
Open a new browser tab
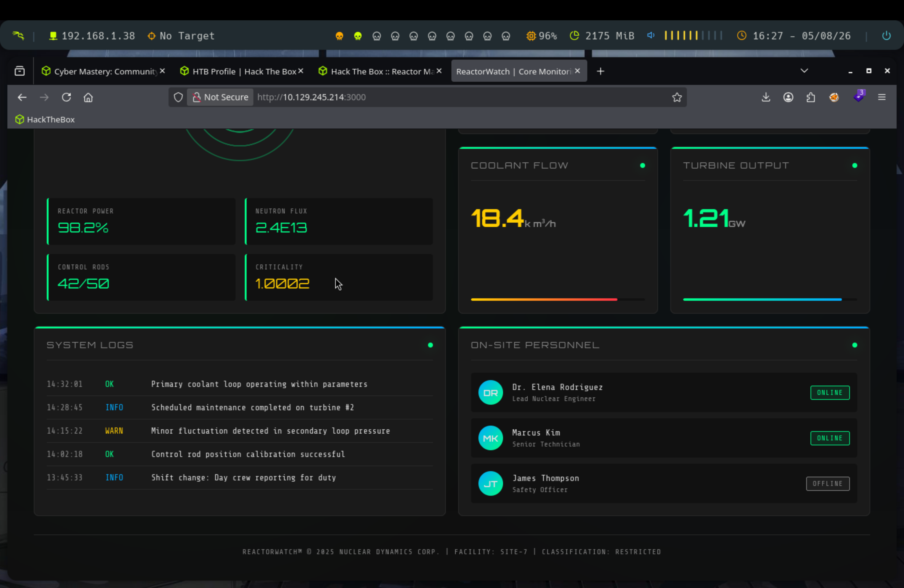coord(601,71)
